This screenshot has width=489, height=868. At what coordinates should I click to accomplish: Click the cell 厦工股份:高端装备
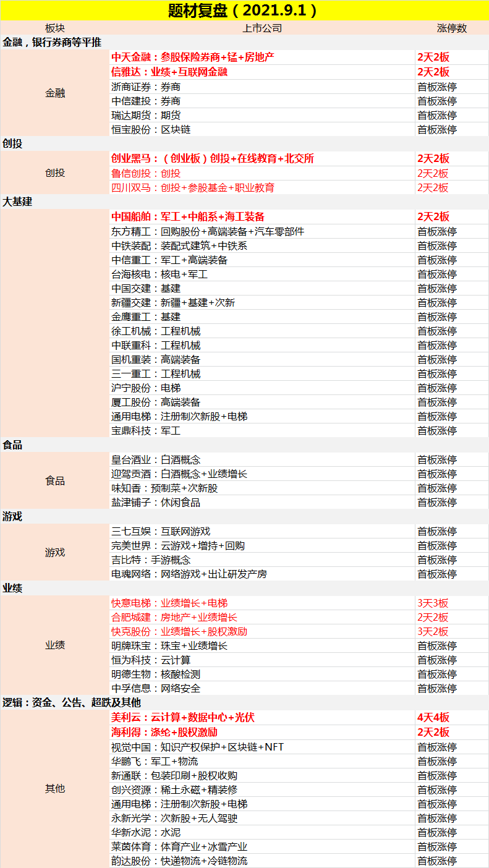pos(262,402)
